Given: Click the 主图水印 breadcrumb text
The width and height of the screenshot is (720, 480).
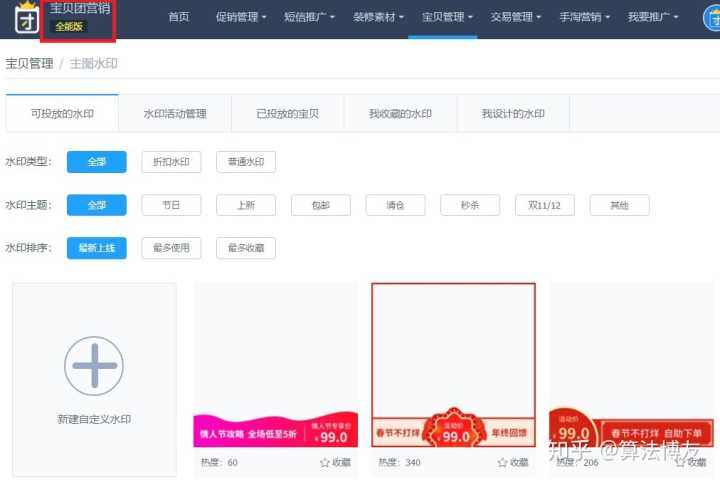Looking at the screenshot, I should 94,63.
